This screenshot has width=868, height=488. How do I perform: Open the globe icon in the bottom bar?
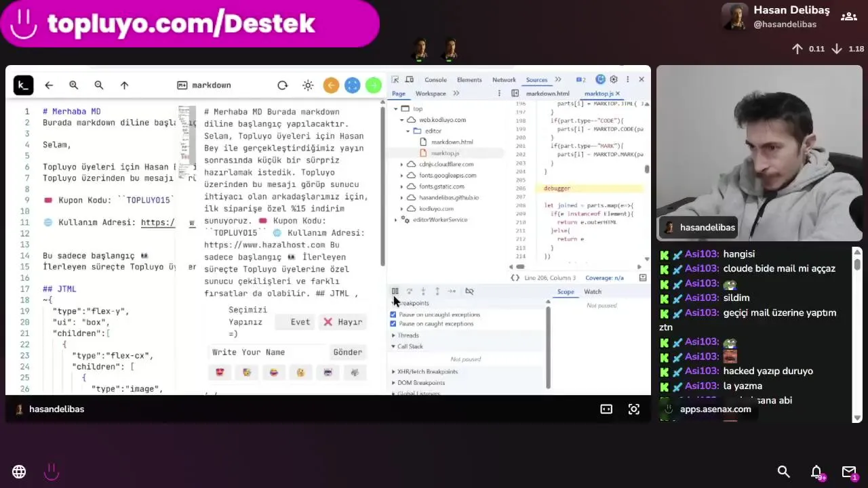[19, 472]
